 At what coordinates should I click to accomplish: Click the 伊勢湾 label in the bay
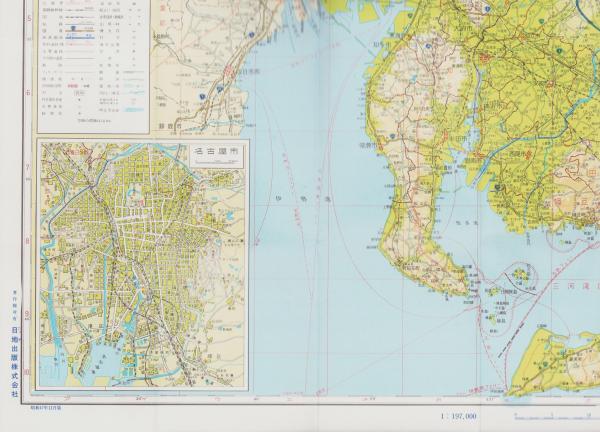coord(300,199)
